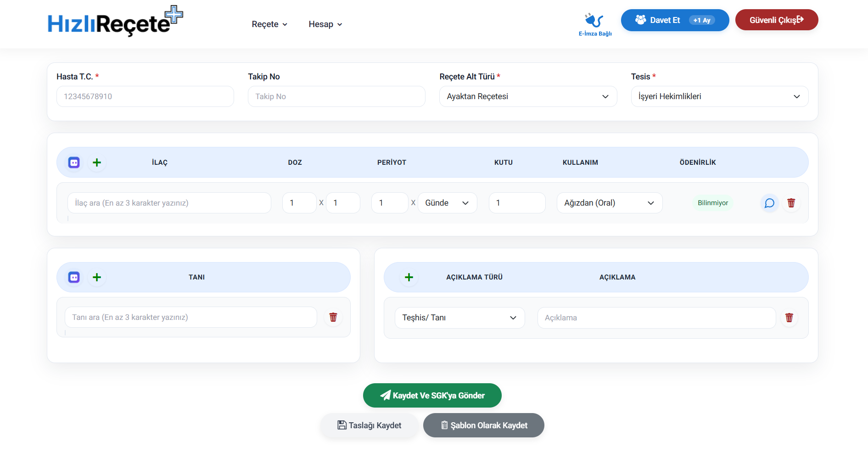Viewport: 868px width, 453px height.
Task: Open robot assistant in TANI header
Action: pyautogui.click(x=74, y=277)
